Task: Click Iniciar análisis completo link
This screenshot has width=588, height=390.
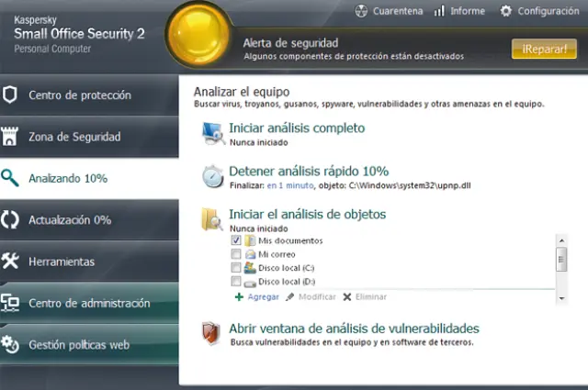Action: click(x=297, y=128)
